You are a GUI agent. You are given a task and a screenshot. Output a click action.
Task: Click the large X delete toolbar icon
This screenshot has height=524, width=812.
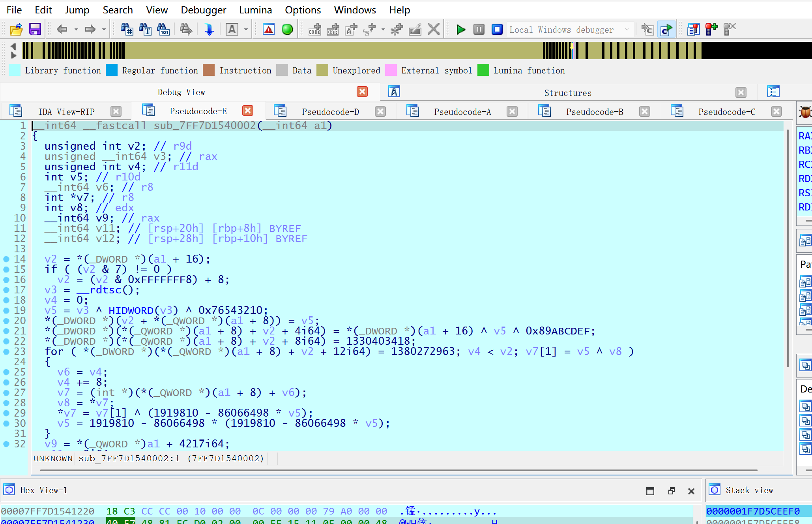[x=434, y=30]
